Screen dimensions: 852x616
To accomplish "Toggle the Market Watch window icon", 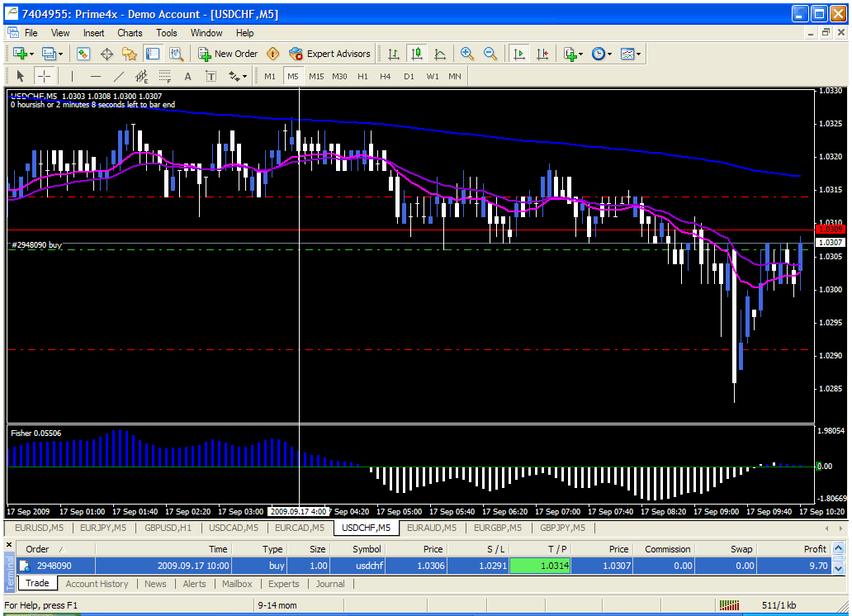I will point(83,54).
